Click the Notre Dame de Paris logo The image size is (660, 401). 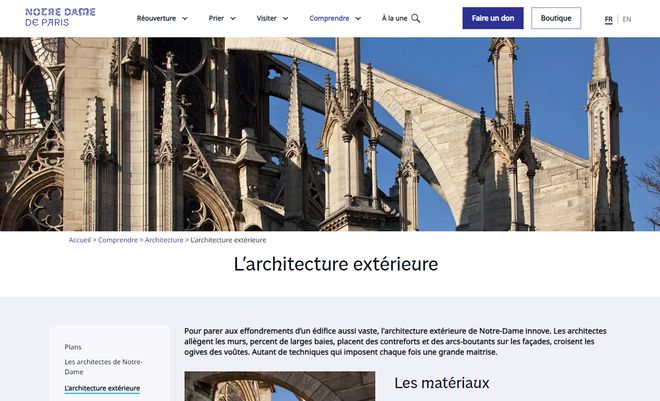(x=60, y=18)
